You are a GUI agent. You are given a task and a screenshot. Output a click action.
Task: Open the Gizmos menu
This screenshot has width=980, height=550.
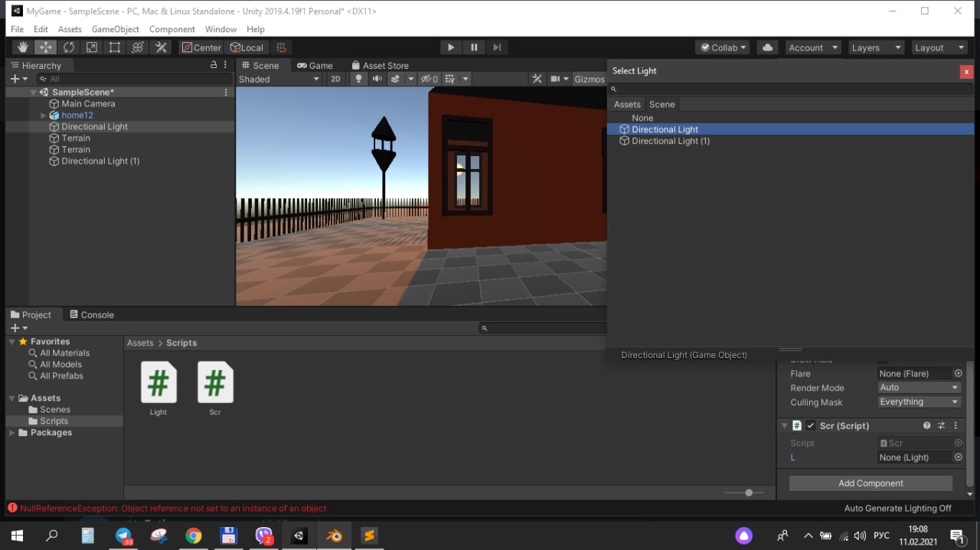[590, 79]
